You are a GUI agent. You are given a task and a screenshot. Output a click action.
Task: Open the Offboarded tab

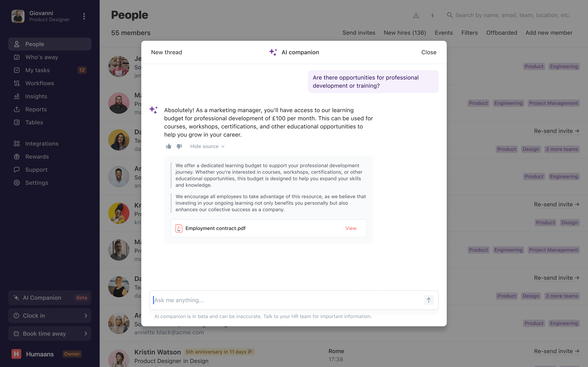pos(501,32)
